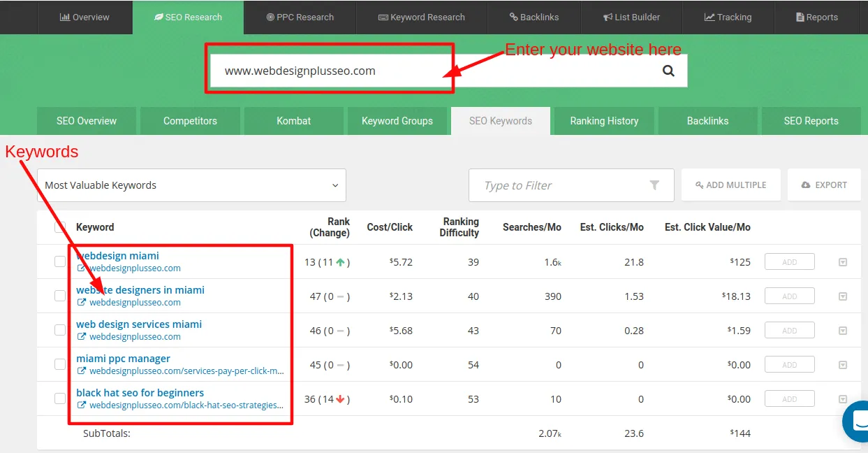Click the search magnifier icon

click(x=668, y=71)
